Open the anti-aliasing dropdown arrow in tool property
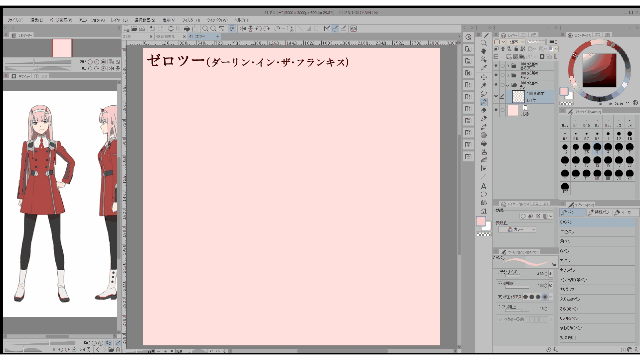 click(x=551, y=297)
